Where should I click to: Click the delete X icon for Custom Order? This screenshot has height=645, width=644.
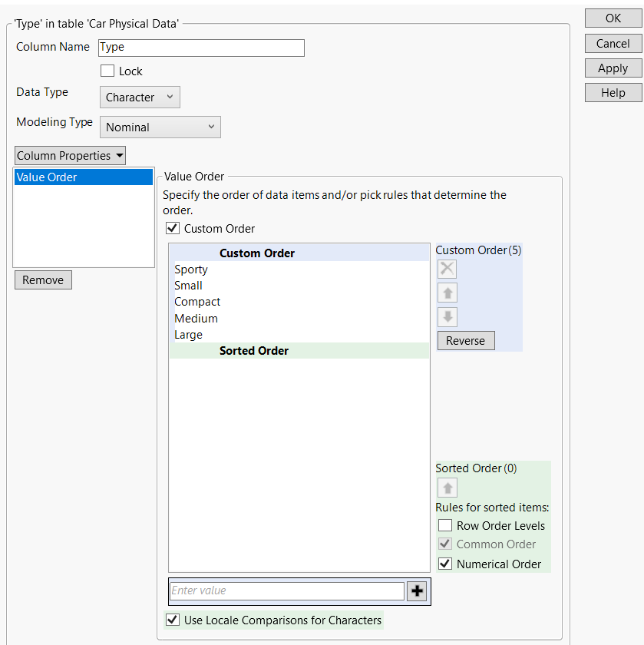pos(447,269)
